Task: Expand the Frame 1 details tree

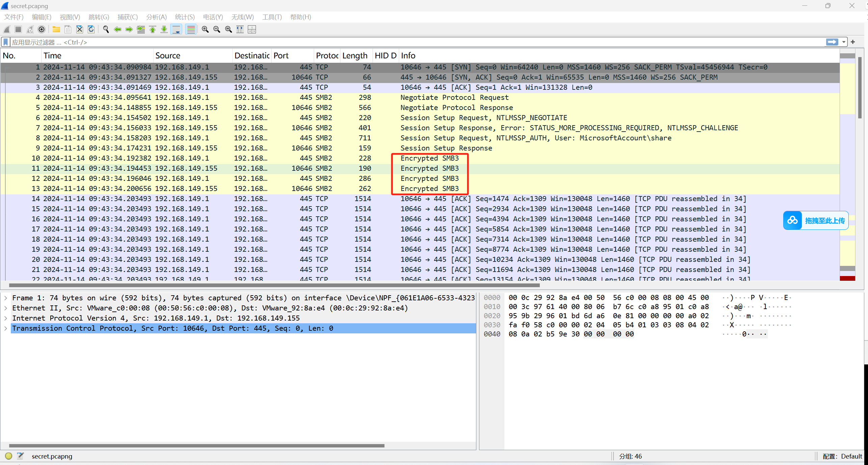Action: (x=6, y=298)
